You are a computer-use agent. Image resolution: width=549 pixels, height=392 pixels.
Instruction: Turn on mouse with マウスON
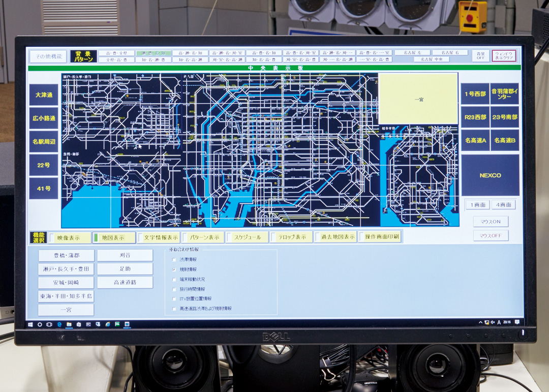click(x=490, y=222)
